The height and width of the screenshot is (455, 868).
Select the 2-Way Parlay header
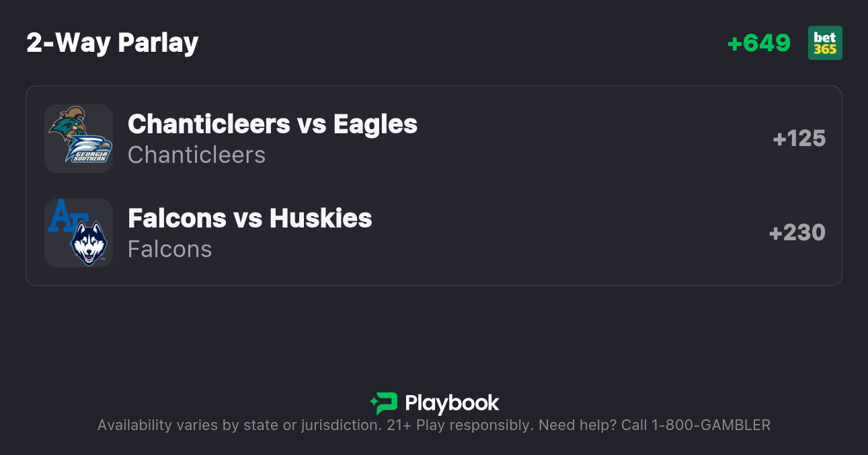pos(112,42)
